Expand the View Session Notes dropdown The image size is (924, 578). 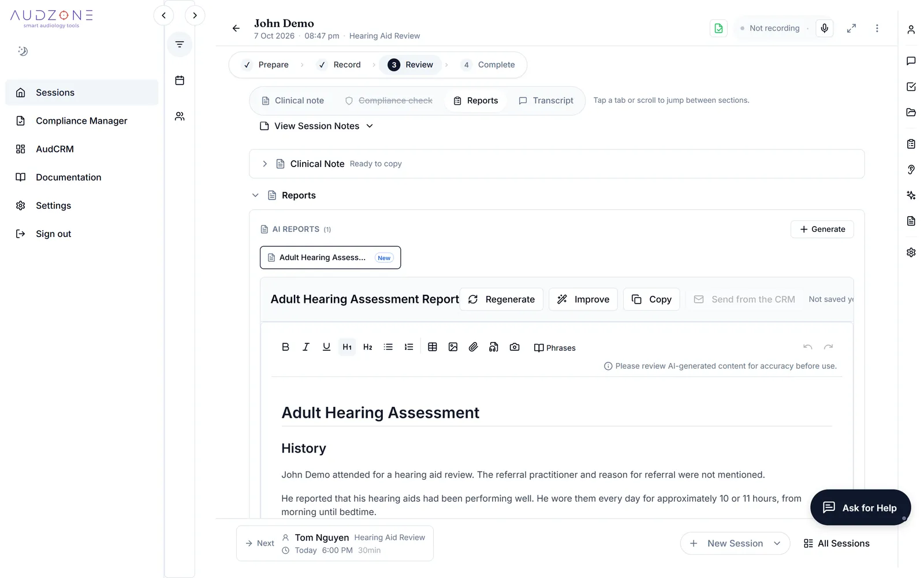tap(316, 126)
